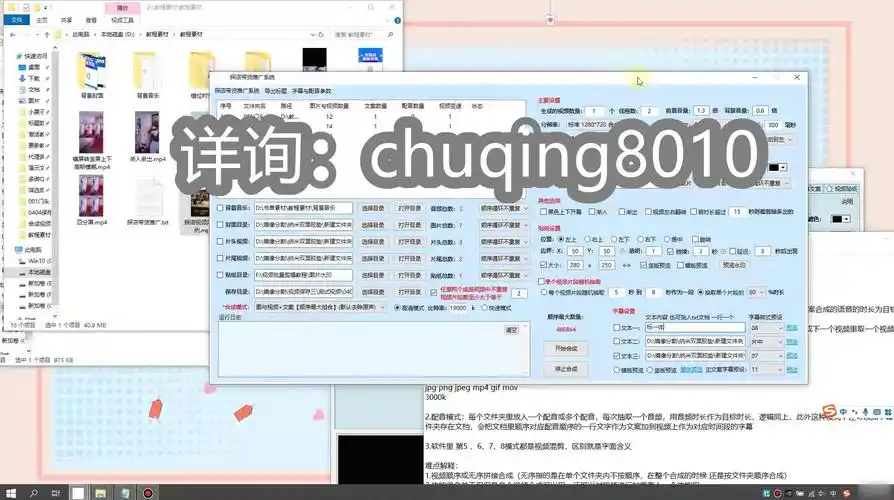Click the 停止合成 button
The height and width of the screenshot is (500, 894).
(x=566, y=369)
